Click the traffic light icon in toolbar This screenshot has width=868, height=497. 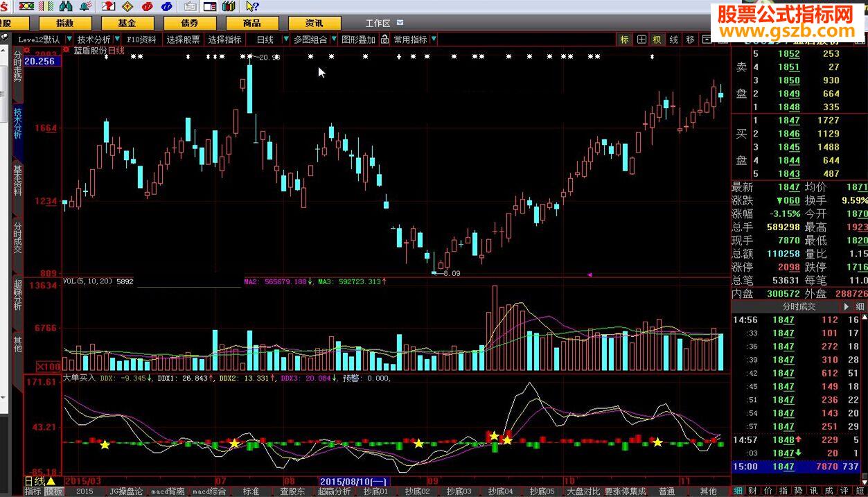(x=27, y=6)
